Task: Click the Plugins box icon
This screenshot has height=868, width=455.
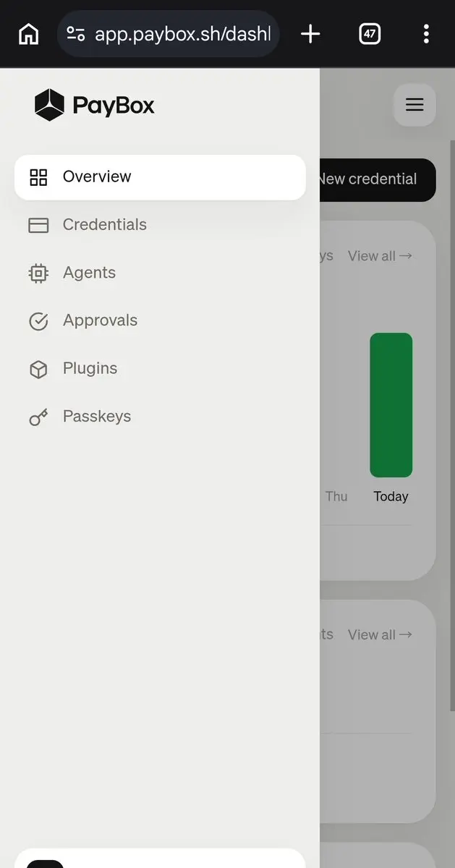Action: pyautogui.click(x=38, y=370)
